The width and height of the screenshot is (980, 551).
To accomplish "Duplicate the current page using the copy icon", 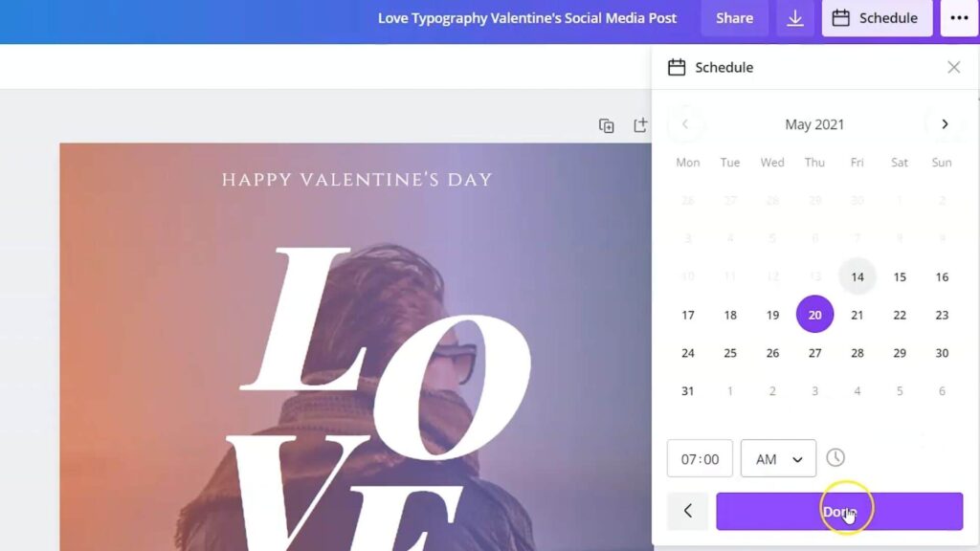I will click(x=606, y=125).
